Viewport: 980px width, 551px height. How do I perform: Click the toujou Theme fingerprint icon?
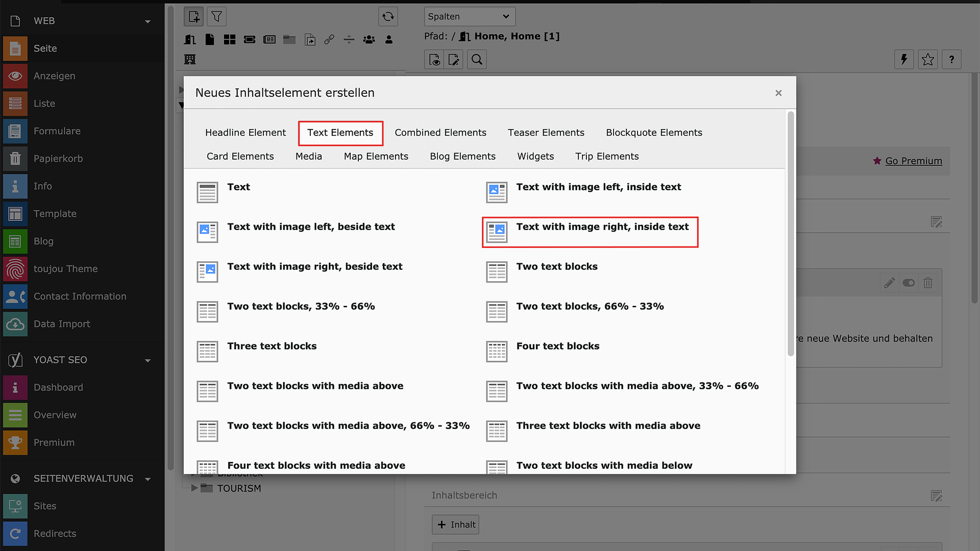[15, 269]
